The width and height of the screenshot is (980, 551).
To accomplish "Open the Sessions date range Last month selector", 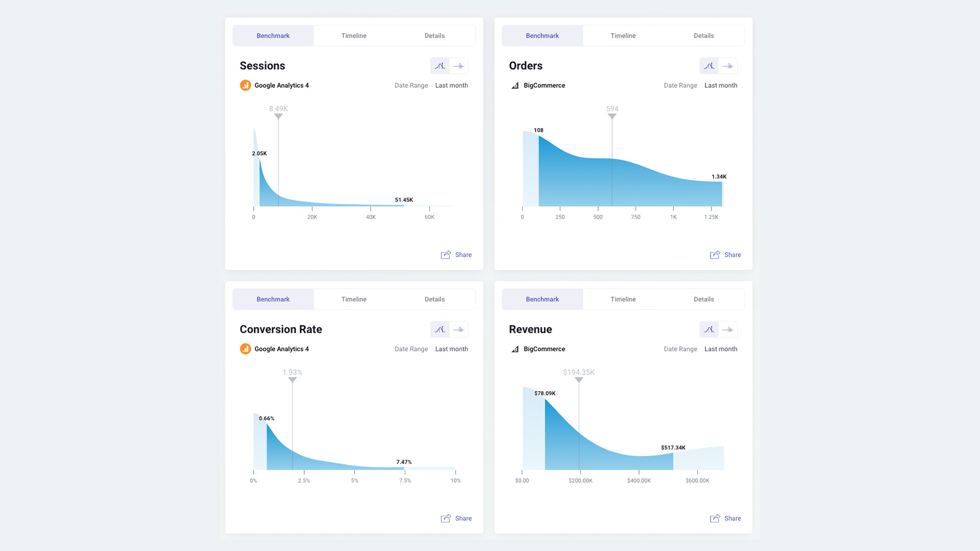I will [451, 85].
